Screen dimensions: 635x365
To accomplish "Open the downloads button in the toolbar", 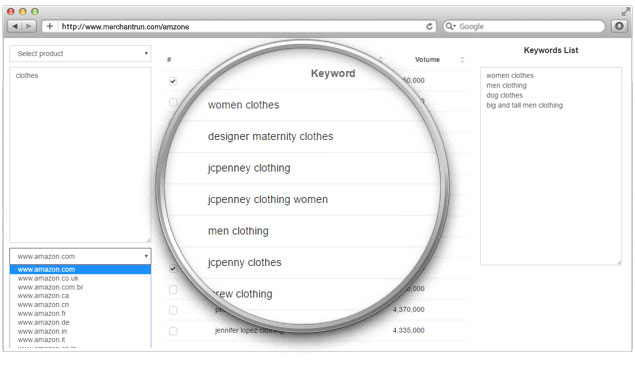I will (x=619, y=26).
